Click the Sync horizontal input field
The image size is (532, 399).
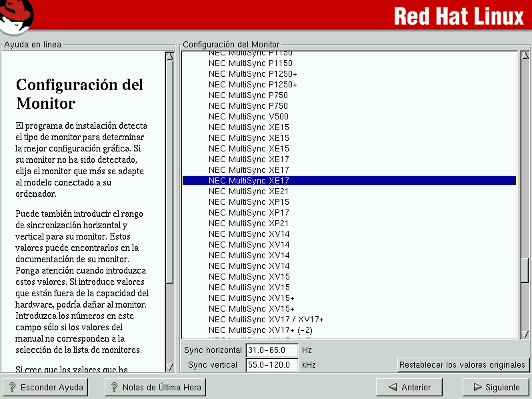[x=271, y=350]
